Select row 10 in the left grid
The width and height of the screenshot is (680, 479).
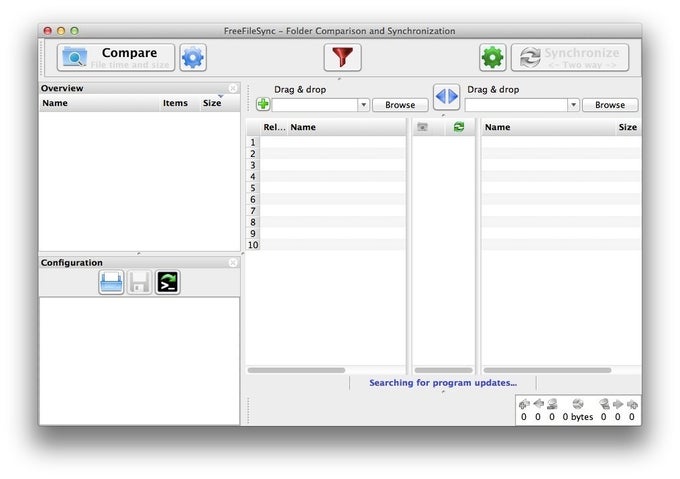(x=326, y=245)
